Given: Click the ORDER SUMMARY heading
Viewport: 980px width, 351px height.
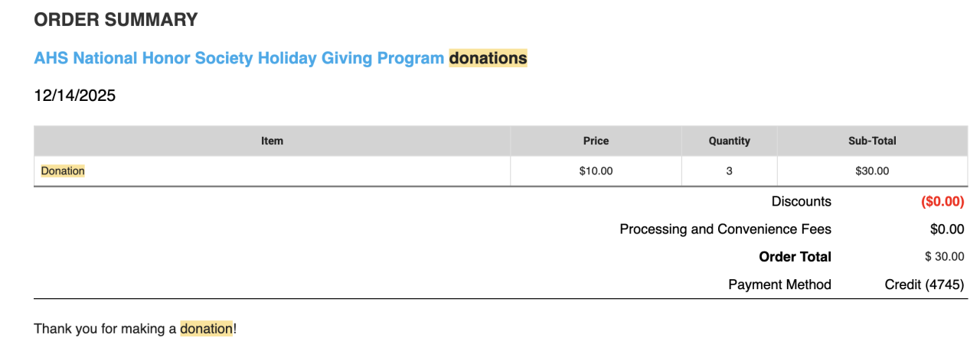Looking at the screenshot, I should [116, 21].
